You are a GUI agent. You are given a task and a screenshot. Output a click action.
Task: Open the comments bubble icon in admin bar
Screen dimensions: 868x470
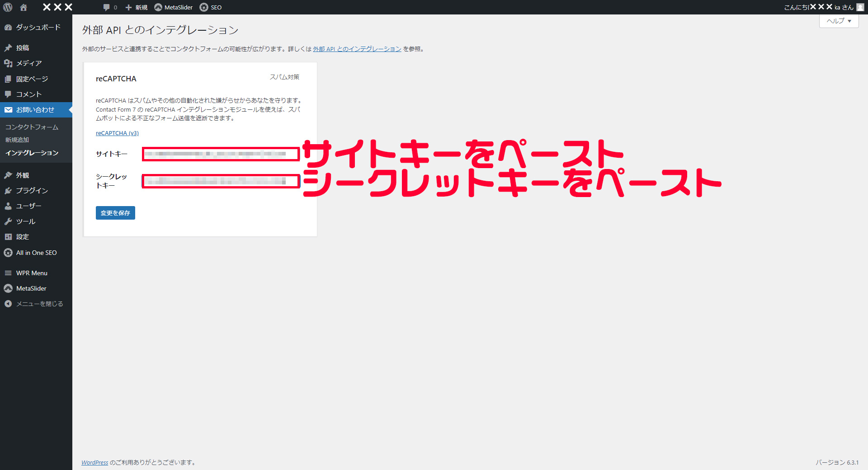(x=106, y=7)
